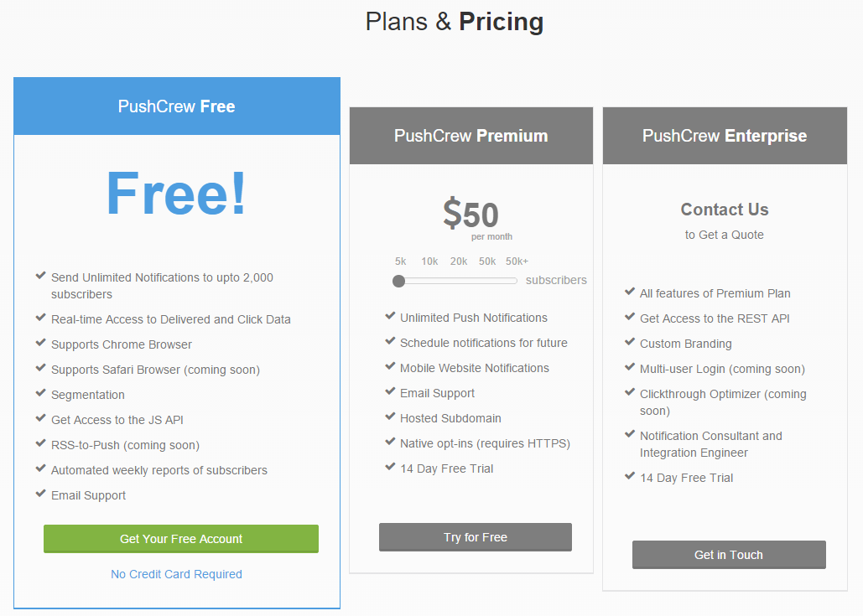Click the "PushCrew Enterprise" plan header
Image resolution: width=863 pixels, height=616 pixels.
click(x=725, y=135)
